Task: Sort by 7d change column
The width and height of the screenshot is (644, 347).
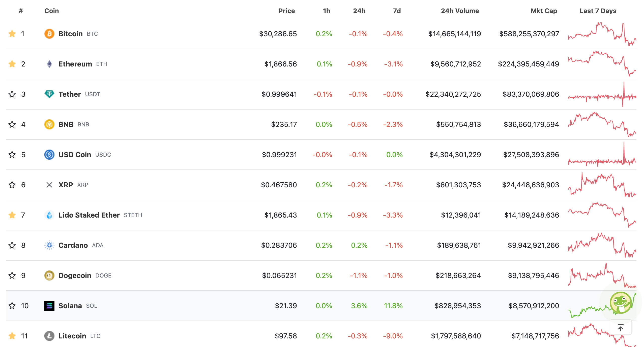Action: coord(397,11)
